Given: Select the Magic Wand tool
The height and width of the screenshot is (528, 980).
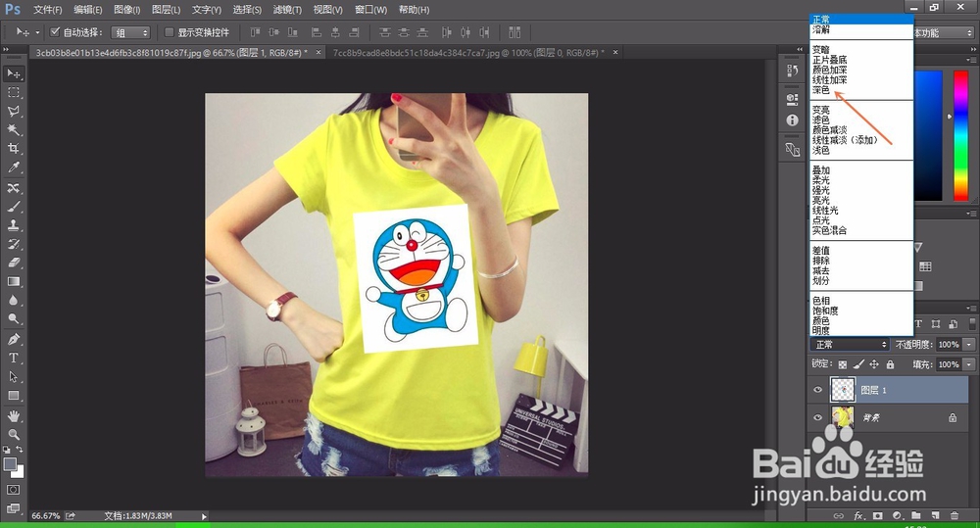Looking at the screenshot, I should click(x=13, y=130).
